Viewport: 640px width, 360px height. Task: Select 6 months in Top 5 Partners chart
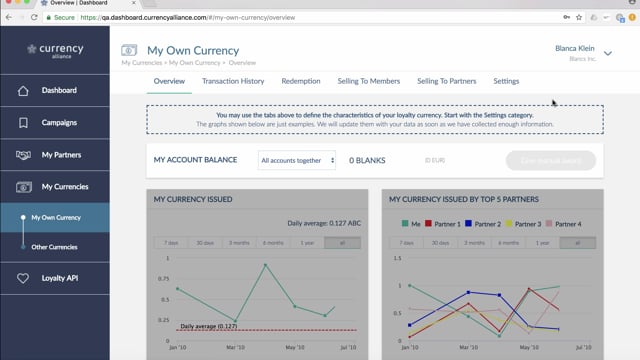coord(508,243)
